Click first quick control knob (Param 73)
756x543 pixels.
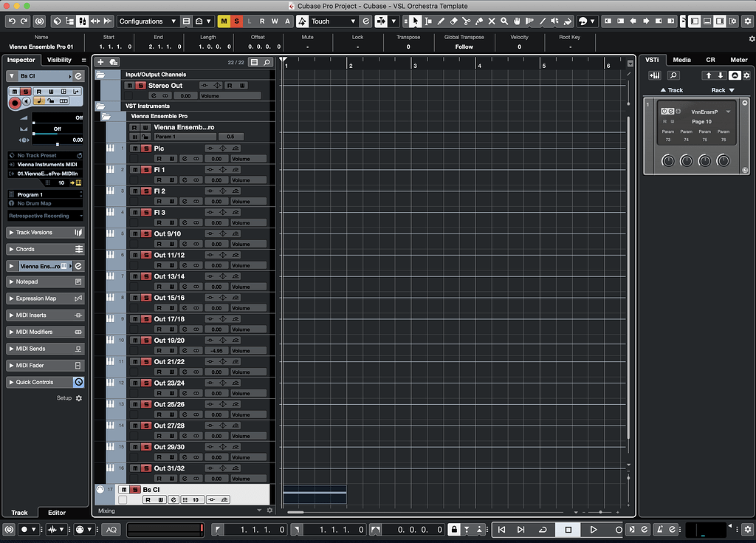[667, 161]
